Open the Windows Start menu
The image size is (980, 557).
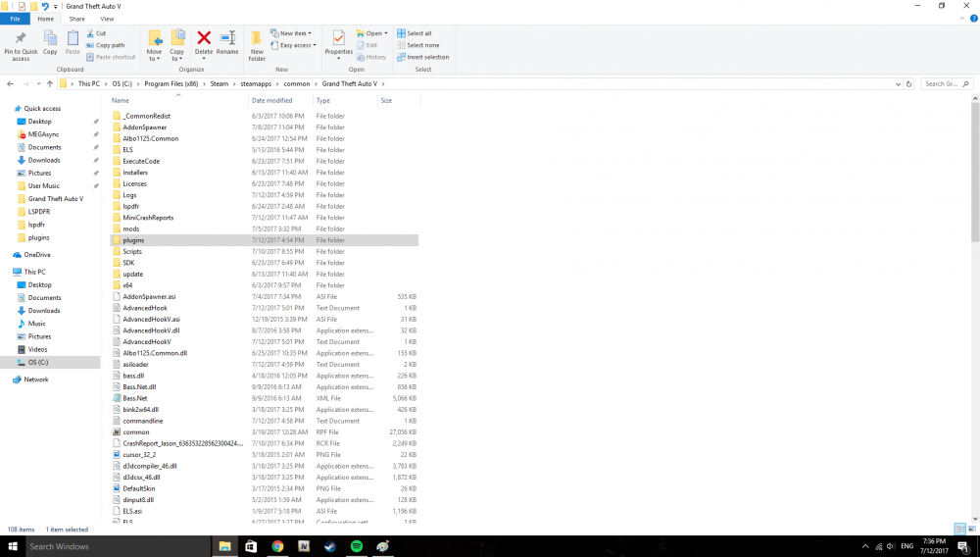(13, 546)
